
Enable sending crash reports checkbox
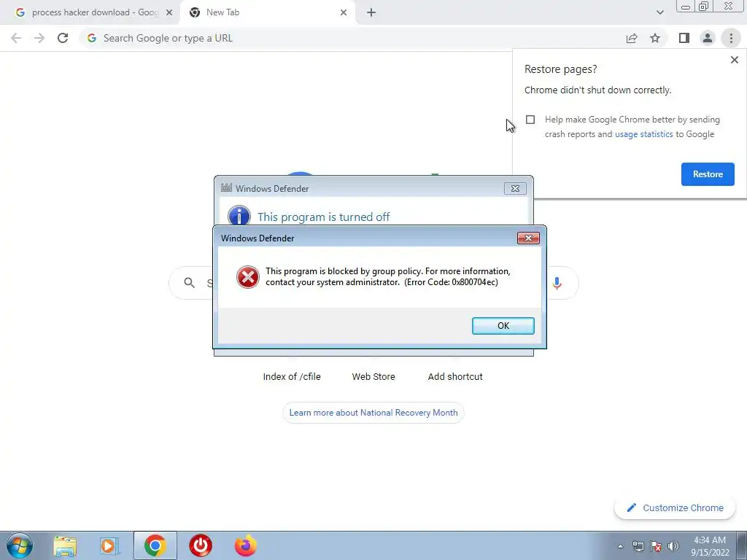[530, 120]
